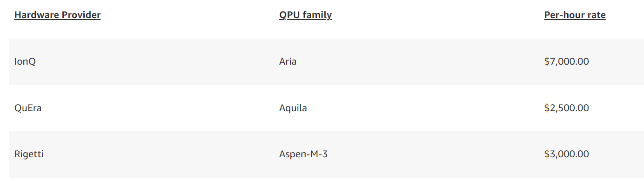Click the Aria QPU family entry
This screenshot has width=644, height=181.
click(288, 61)
